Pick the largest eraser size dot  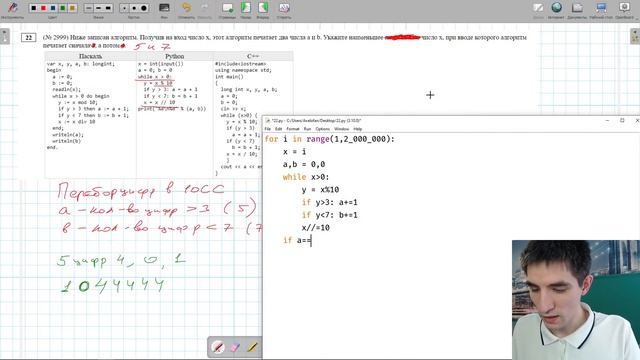pos(144,8)
